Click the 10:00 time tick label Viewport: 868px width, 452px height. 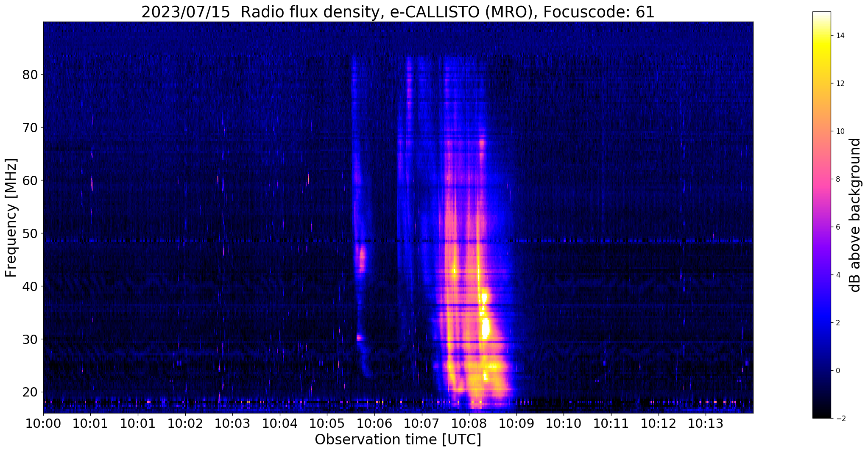tap(43, 424)
